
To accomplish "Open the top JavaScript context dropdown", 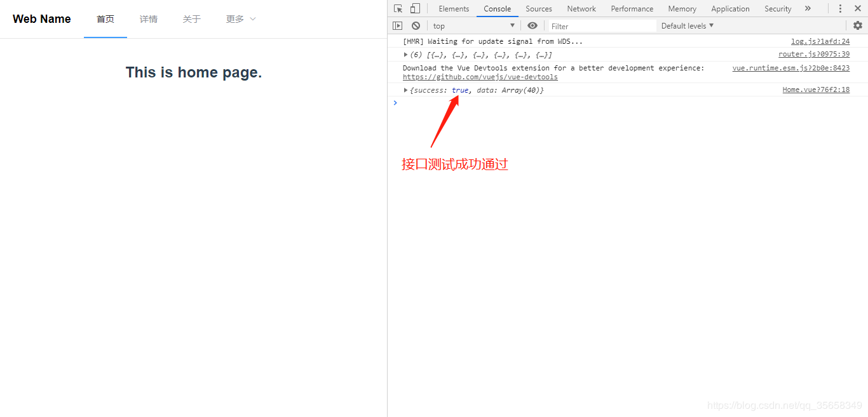I will 474,25.
